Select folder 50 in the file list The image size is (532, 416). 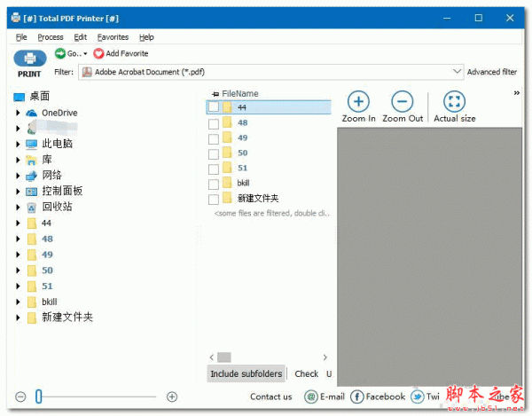pos(242,153)
